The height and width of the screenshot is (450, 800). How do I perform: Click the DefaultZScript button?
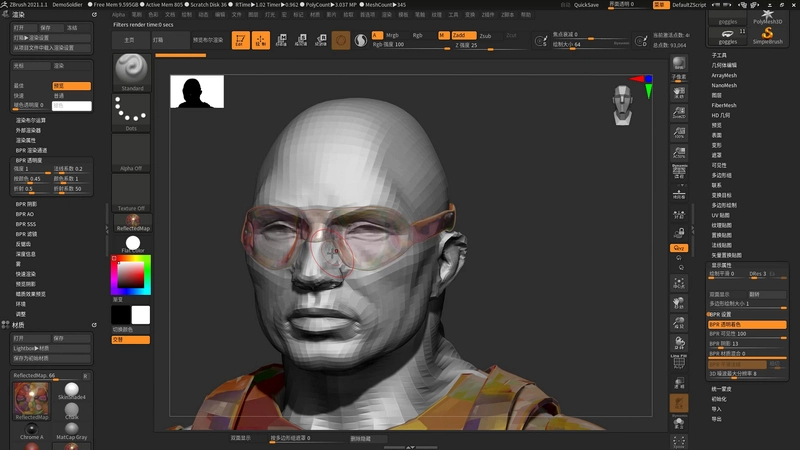point(689,5)
